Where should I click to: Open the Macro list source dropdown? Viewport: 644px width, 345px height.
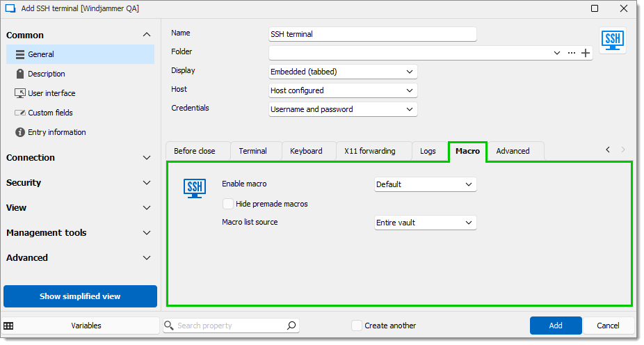pos(425,223)
